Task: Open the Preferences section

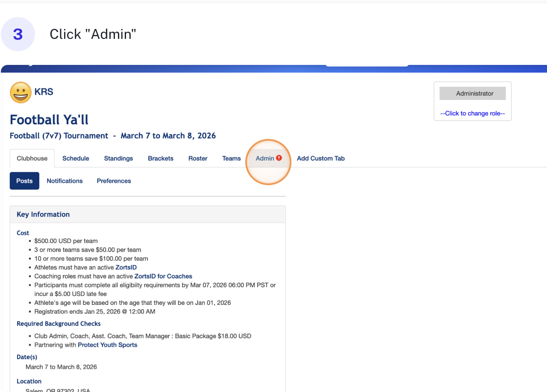Action: 114,181
